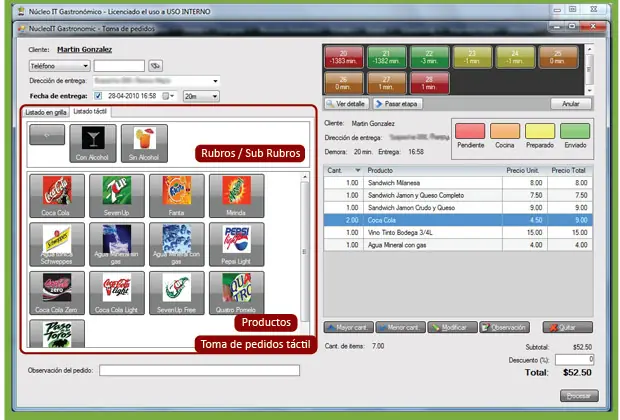
Task: Sort by the Cant. column arrow
Action: tap(358, 170)
